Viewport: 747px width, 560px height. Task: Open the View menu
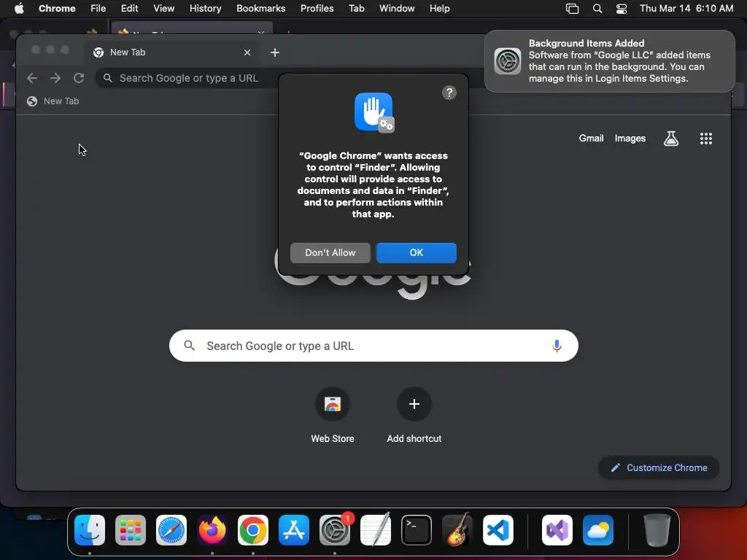tap(163, 9)
